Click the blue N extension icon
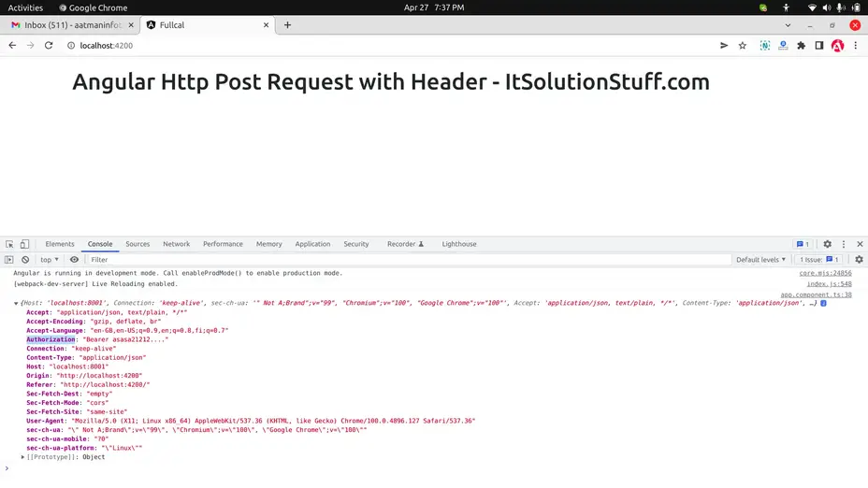Image resolution: width=868 pixels, height=488 pixels. click(x=764, y=46)
